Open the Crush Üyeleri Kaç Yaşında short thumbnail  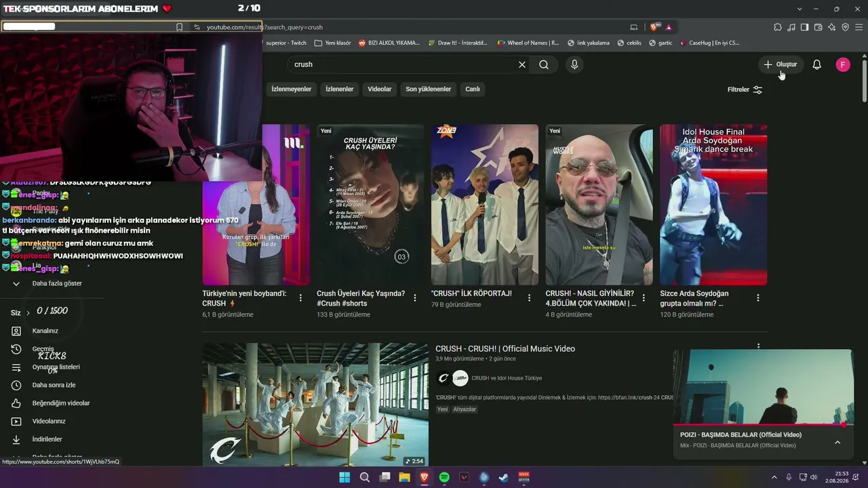[x=370, y=205]
